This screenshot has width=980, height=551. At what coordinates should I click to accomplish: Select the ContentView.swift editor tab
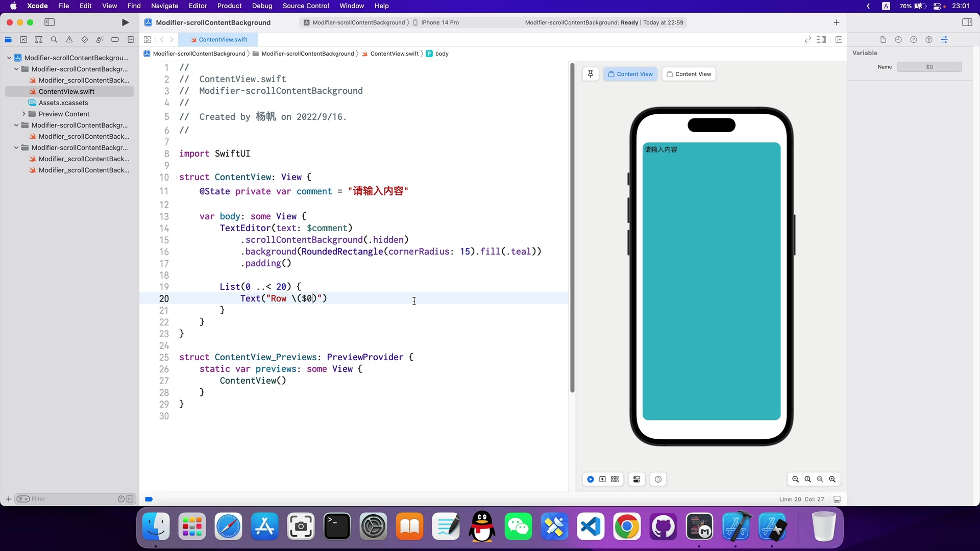tap(218, 40)
